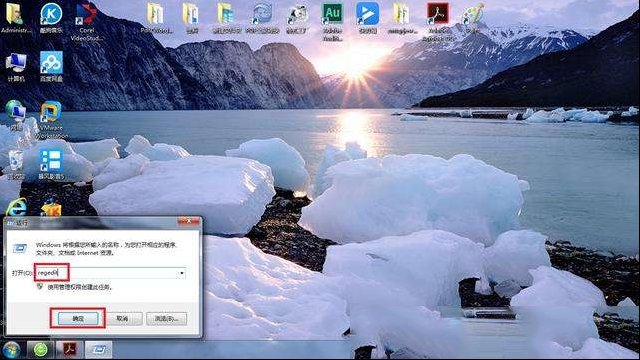Open the blue swirl shortcut beside the folders
Screen dimensions: 640x360
point(262,18)
